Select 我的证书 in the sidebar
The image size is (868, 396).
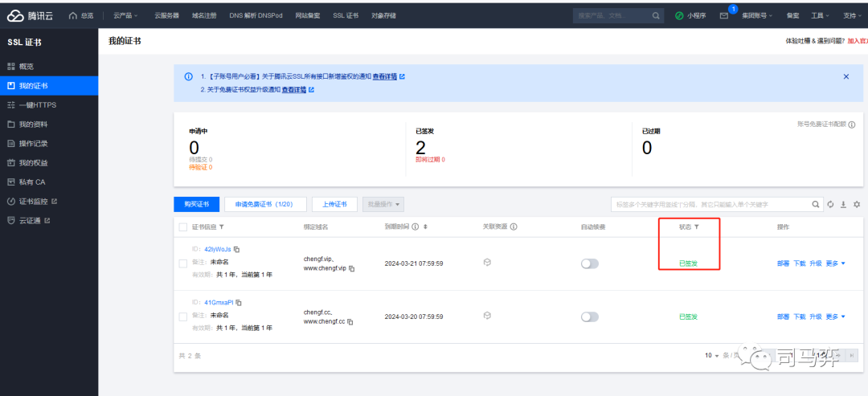49,86
